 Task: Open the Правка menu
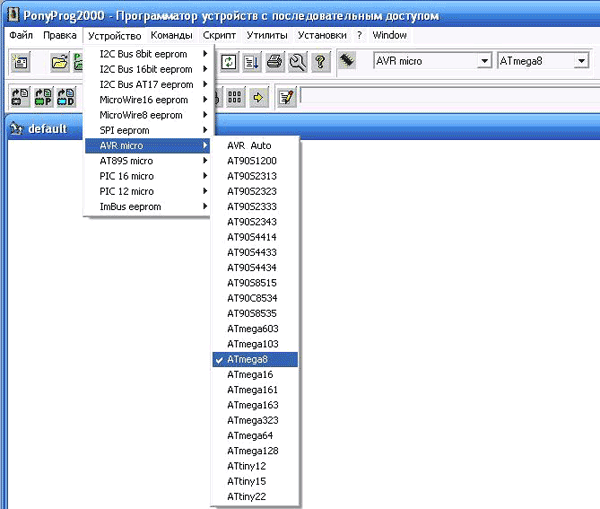coord(60,35)
